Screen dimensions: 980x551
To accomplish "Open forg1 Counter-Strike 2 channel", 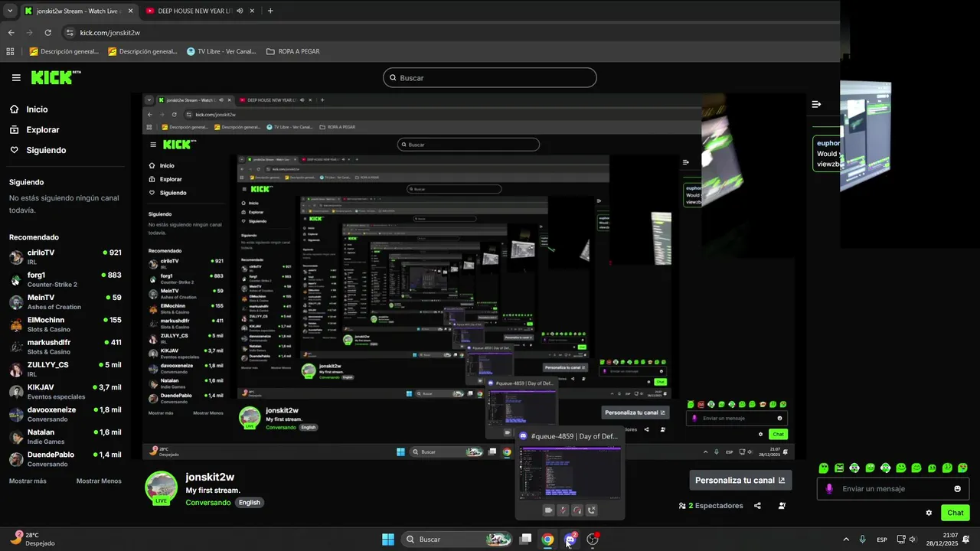I will click(65, 279).
